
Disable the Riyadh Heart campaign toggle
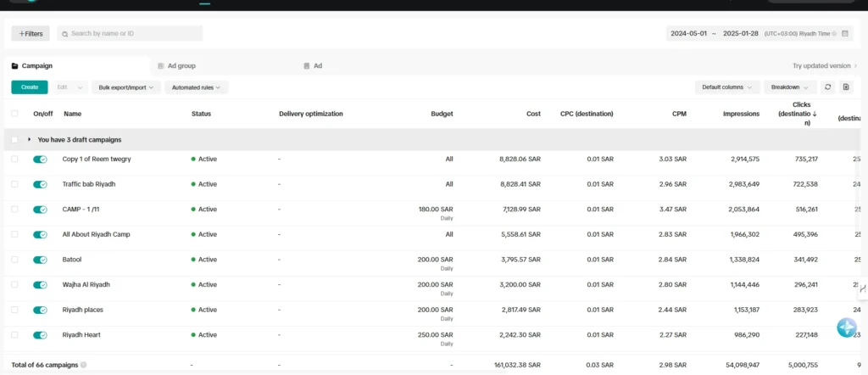[40, 335]
